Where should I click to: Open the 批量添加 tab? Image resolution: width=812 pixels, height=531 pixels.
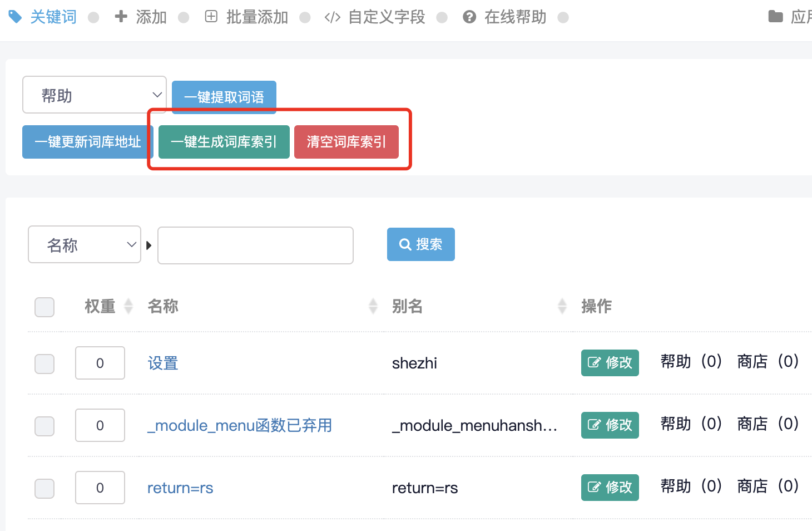[256, 17]
